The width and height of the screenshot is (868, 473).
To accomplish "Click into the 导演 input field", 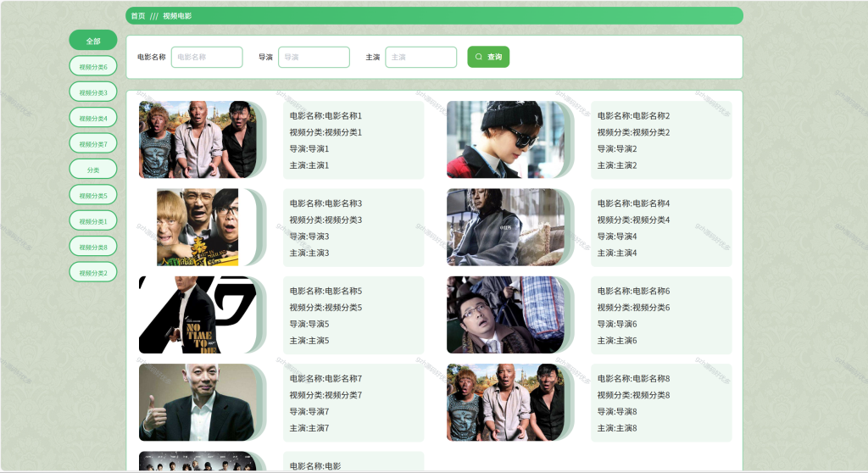I will pyautogui.click(x=314, y=57).
